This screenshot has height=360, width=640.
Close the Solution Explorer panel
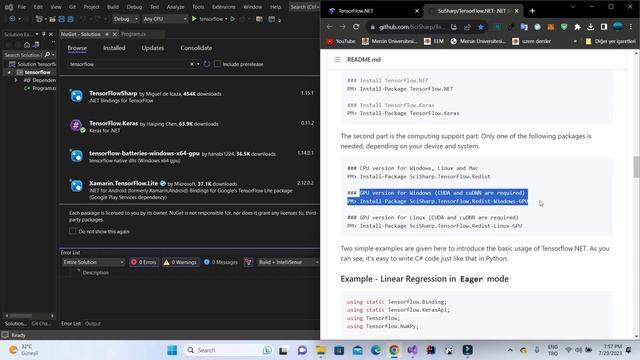51,34
